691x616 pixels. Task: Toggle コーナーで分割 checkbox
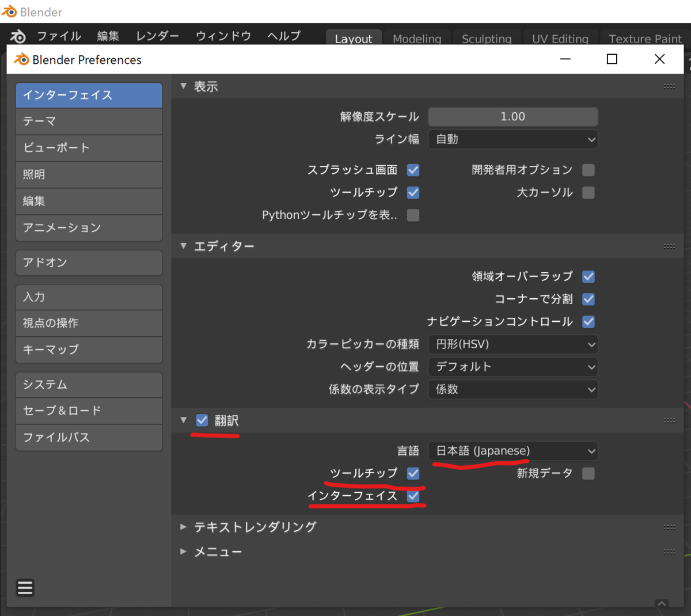(589, 299)
